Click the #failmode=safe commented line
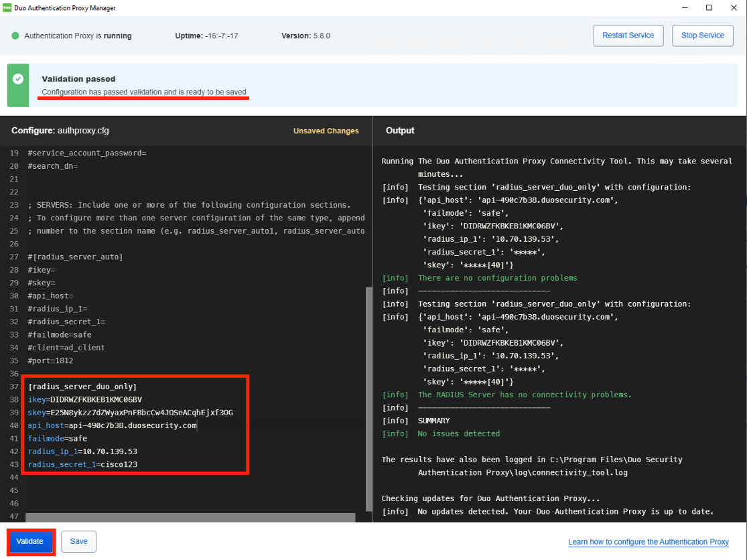The image size is (747, 560). pos(60,335)
